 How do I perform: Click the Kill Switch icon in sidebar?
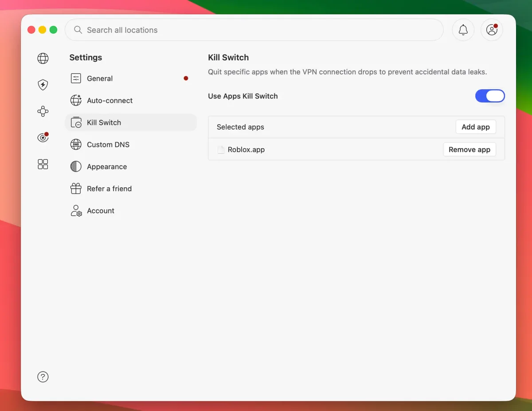coord(76,123)
